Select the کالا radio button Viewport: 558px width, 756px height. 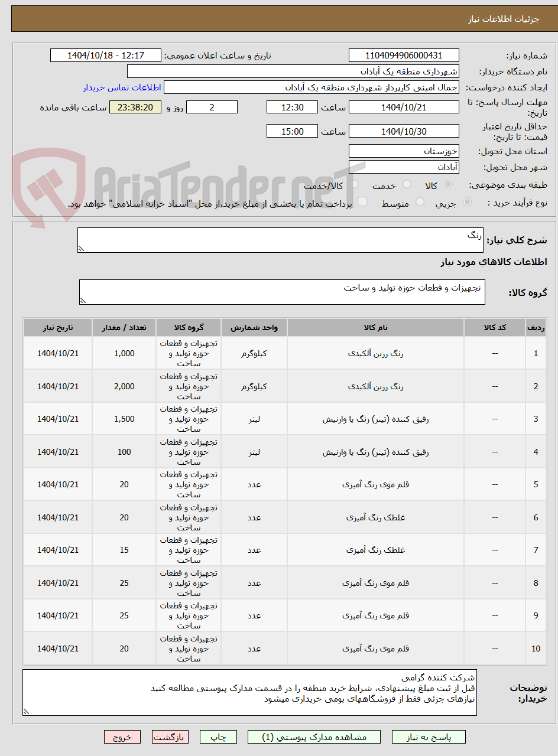(x=448, y=185)
